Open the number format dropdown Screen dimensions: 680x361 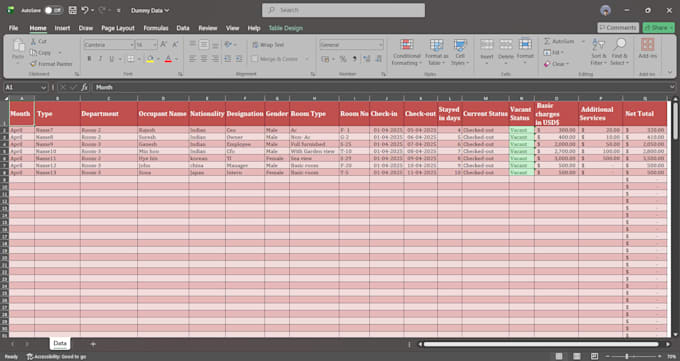[380, 45]
